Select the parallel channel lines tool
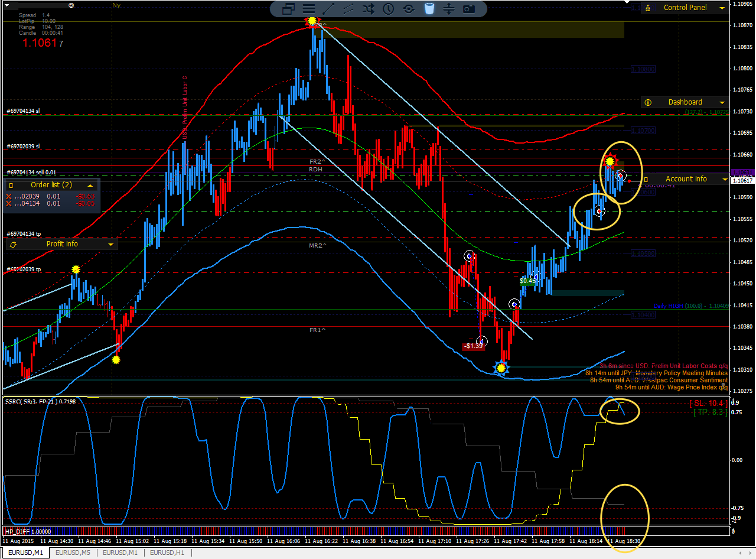 click(348, 9)
